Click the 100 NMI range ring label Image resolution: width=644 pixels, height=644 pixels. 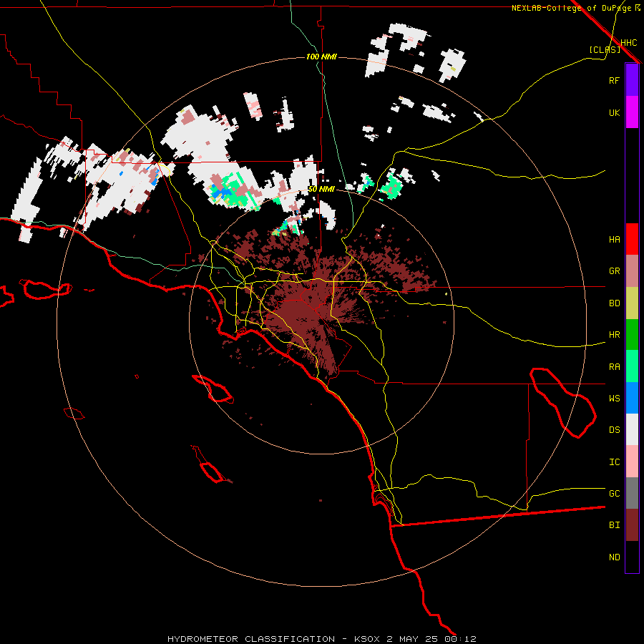[x=321, y=57]
